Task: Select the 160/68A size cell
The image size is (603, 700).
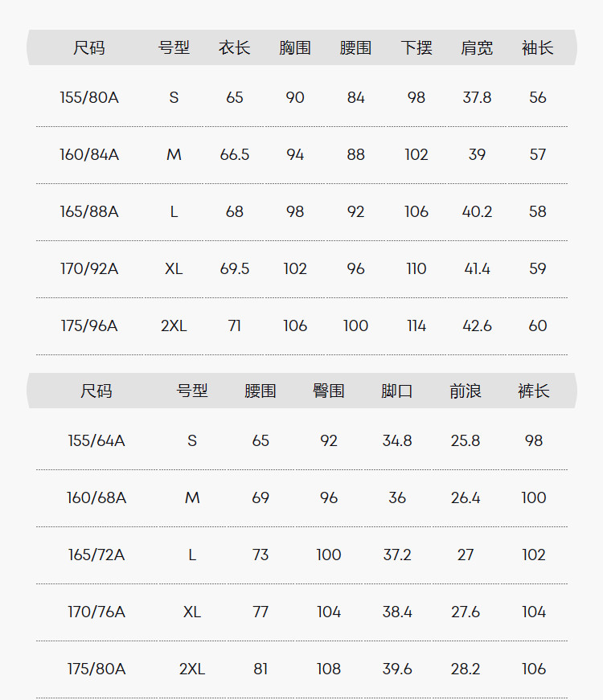Action: click(96, 498)
